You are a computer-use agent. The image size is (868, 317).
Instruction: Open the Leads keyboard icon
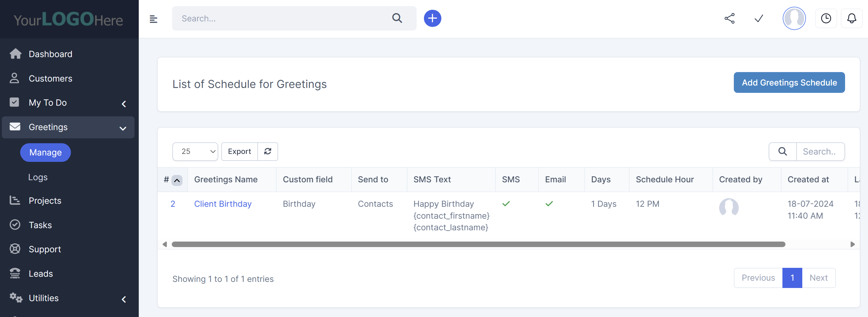pos(15,273)
